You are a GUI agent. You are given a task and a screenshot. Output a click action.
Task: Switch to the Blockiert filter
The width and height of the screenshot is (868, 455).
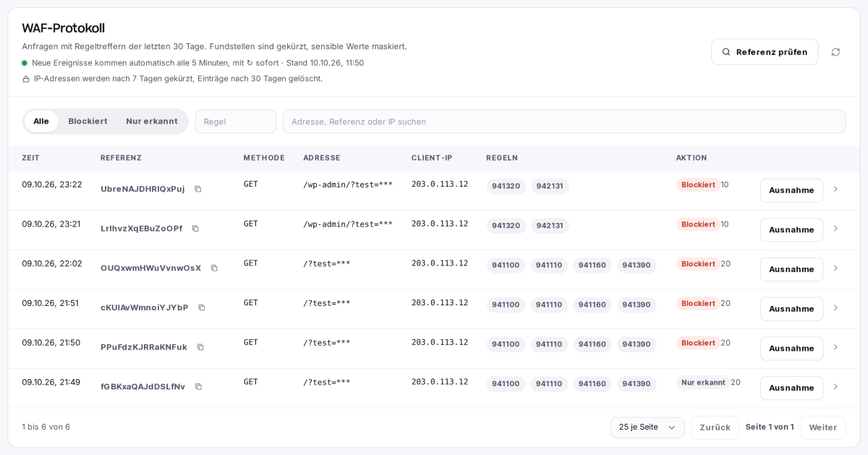(x=88, y=122)
